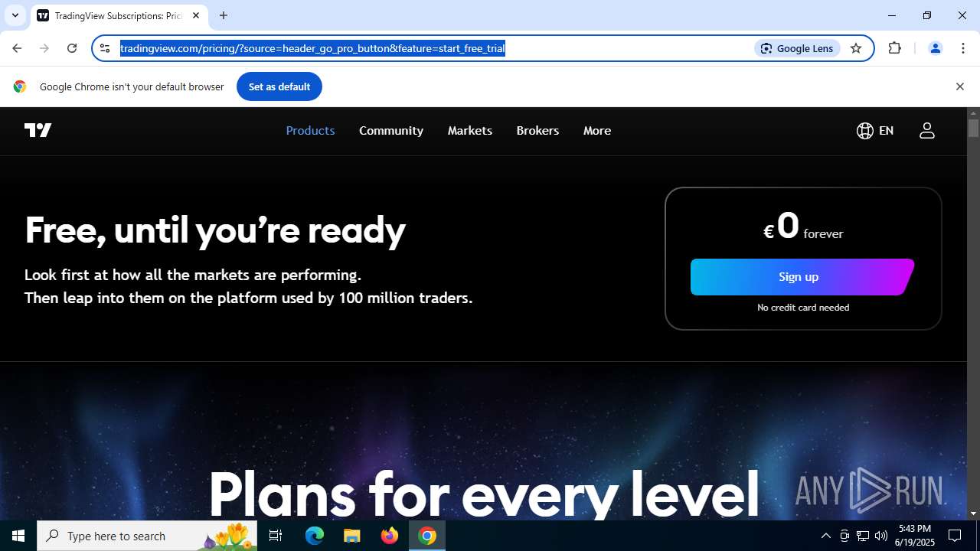This screenshot has height=551, width=980.
Task: Open the user profile icon menu
Action: [927, 131]
